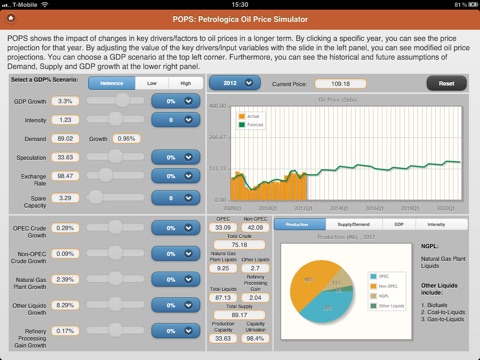Switch to the GDP chart tab
This screenshot has height=360, width=480.
(x=399, y=224)
